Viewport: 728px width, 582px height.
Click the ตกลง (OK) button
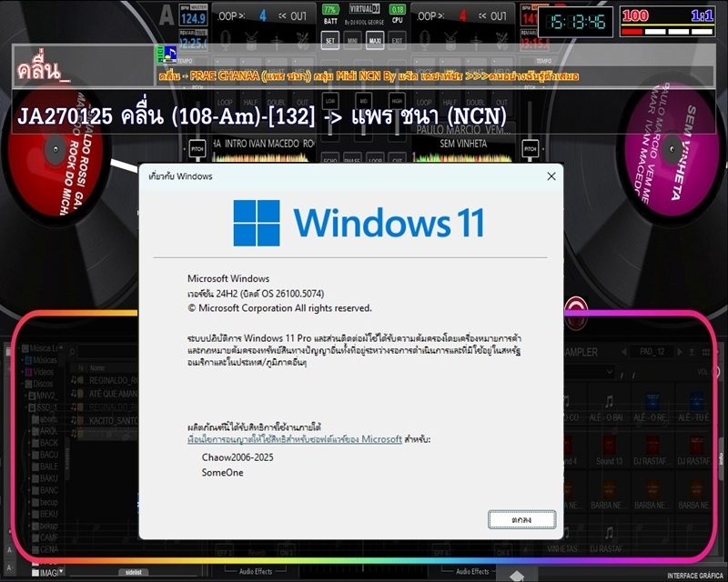click(x=521, y=518)
